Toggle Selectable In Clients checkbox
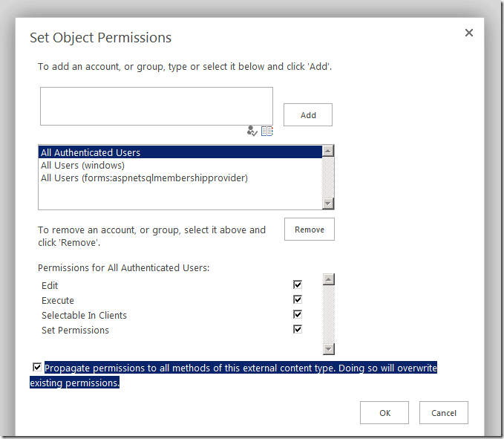504x439 pixels. pos(298,314)
